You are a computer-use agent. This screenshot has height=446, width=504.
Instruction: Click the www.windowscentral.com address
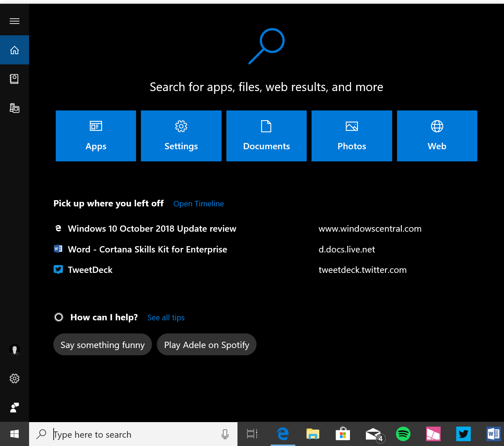point(370,229)
